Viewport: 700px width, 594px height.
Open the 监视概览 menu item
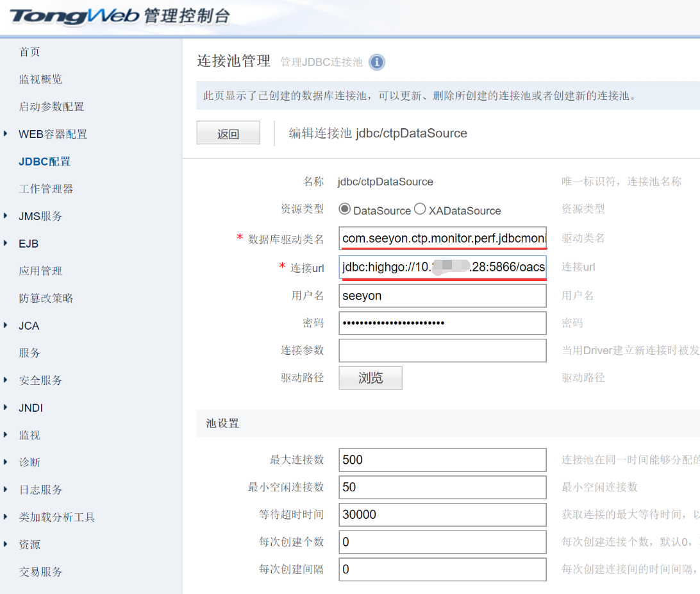[x=40, y=79]
